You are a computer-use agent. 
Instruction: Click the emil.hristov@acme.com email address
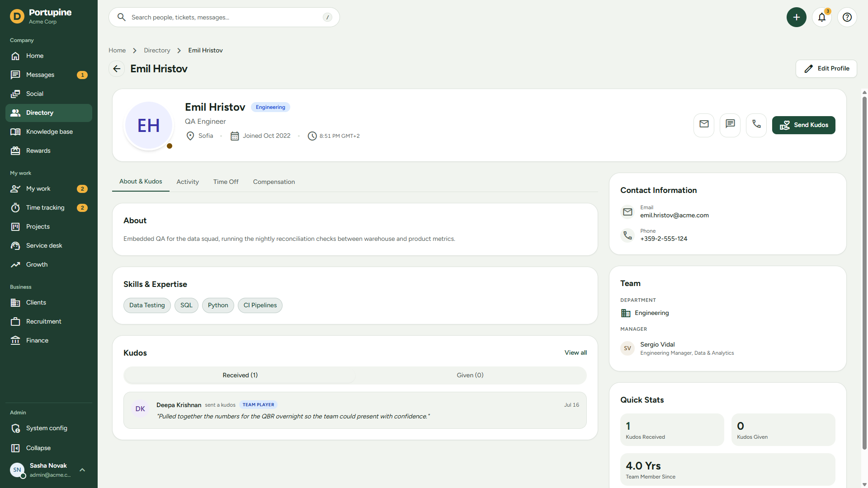[x=675, y=216]
